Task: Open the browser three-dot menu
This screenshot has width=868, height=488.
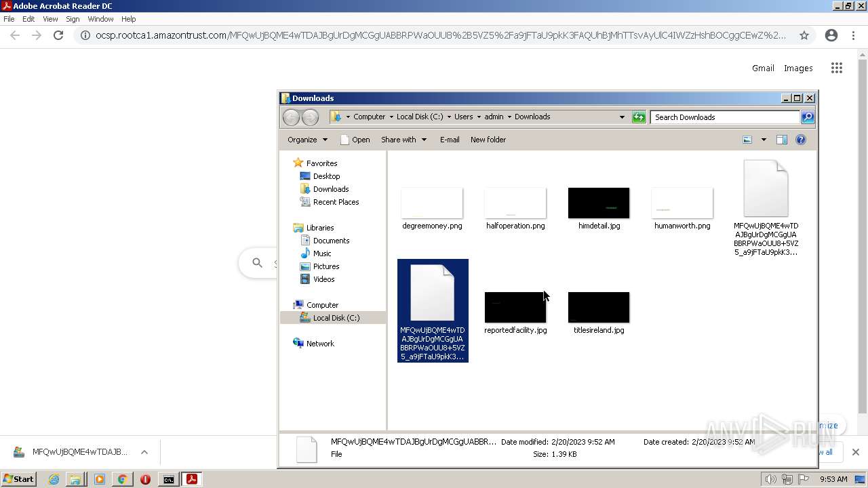Action: click(x=854, y=35)
